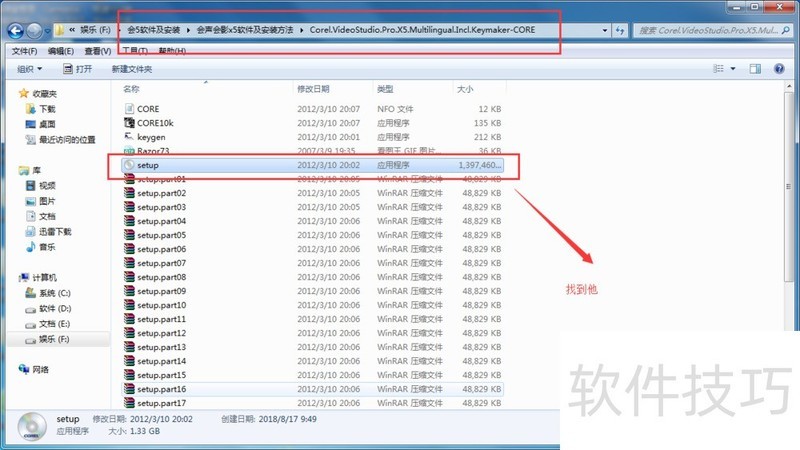Image resolution: width=800 pixels, height=450 pixels.
Task: Select setup.part05 archive icon
Action: (x=129, y=235)
